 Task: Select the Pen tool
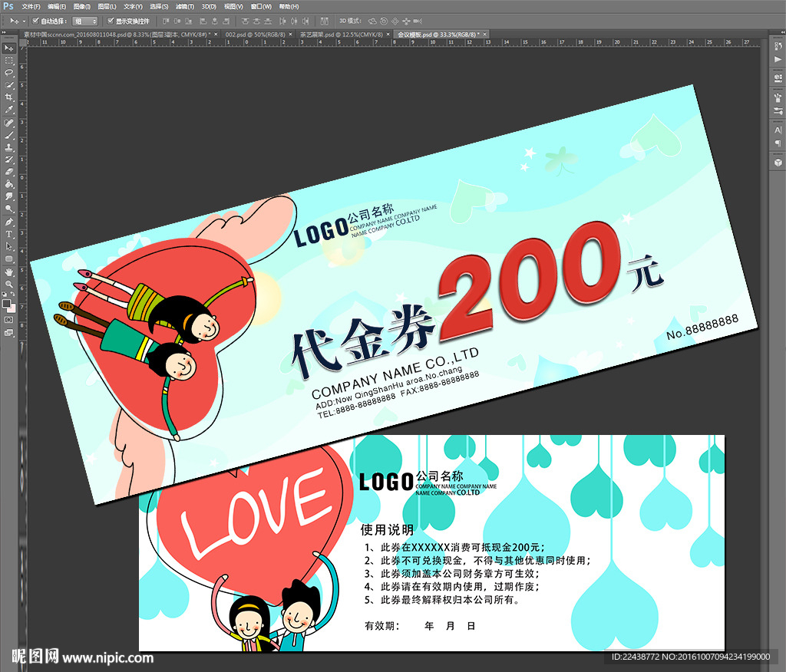9,222
